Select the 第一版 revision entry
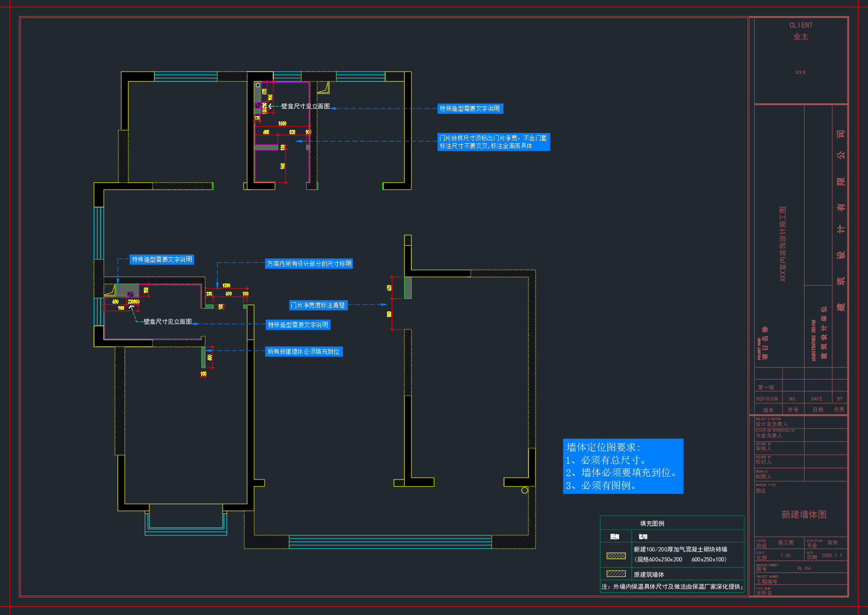The image size is (868, 615). (x=766, y=387)
